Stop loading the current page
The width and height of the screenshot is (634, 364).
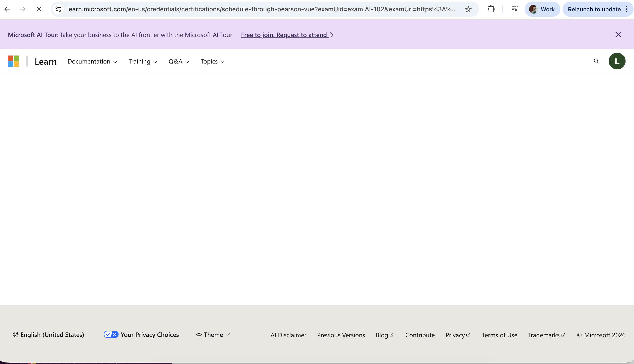pos(39,9)
